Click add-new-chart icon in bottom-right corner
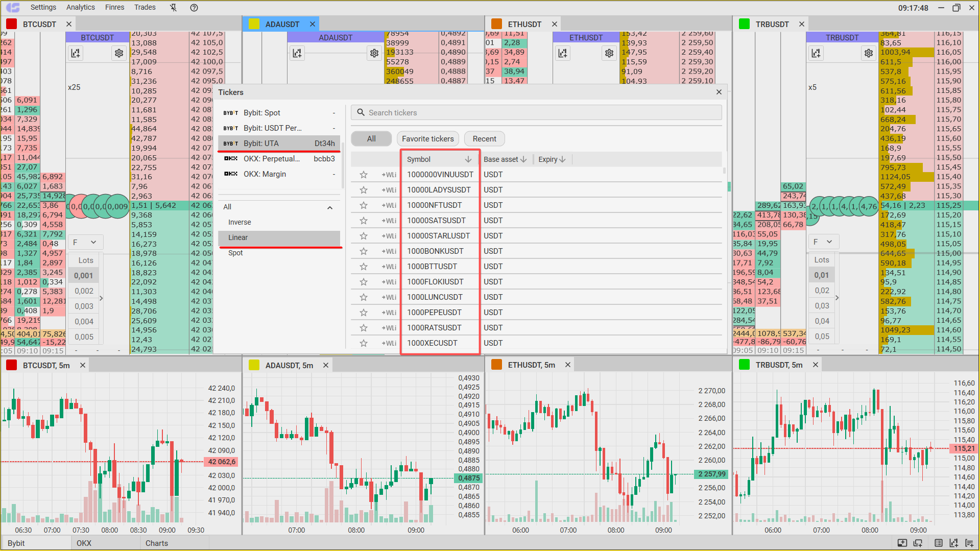This screenshot has height=551, width=980. click(x=953, y=543)
